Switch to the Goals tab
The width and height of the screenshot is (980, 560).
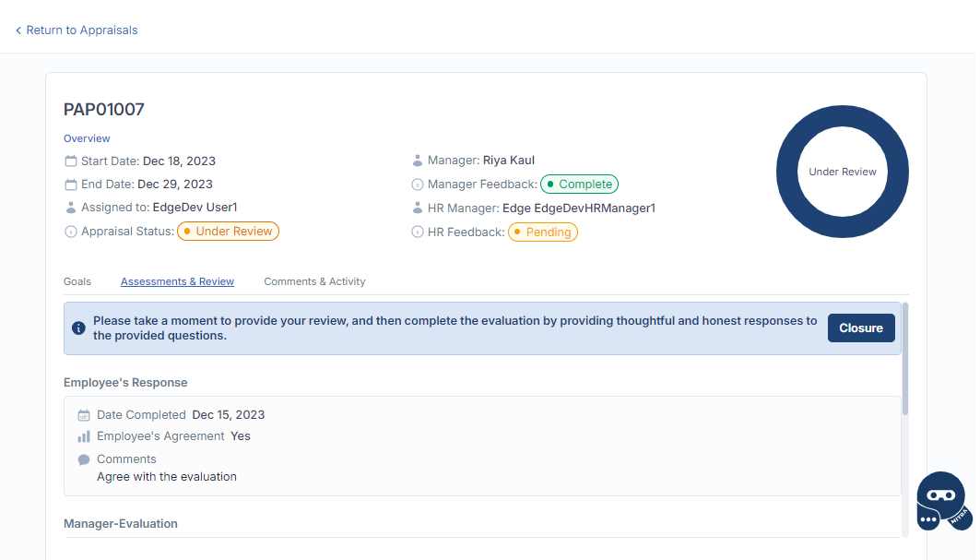tap(77, 281)
